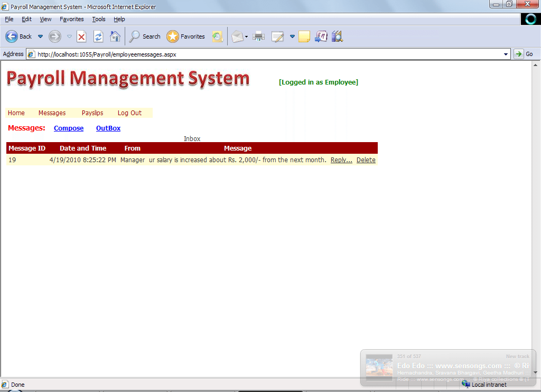
Task: Click the Stop loading red X icon
Action: click(81, 36)
